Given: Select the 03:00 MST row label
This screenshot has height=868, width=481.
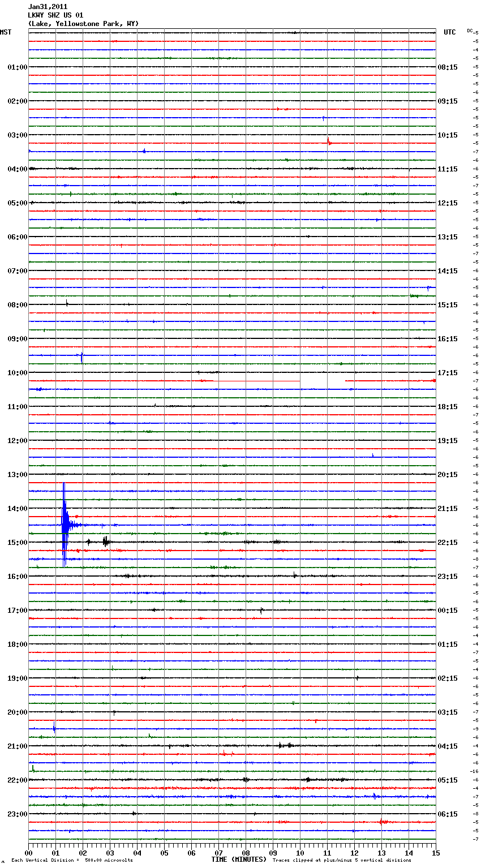Looking at the screenshot, I should (18, 135).
